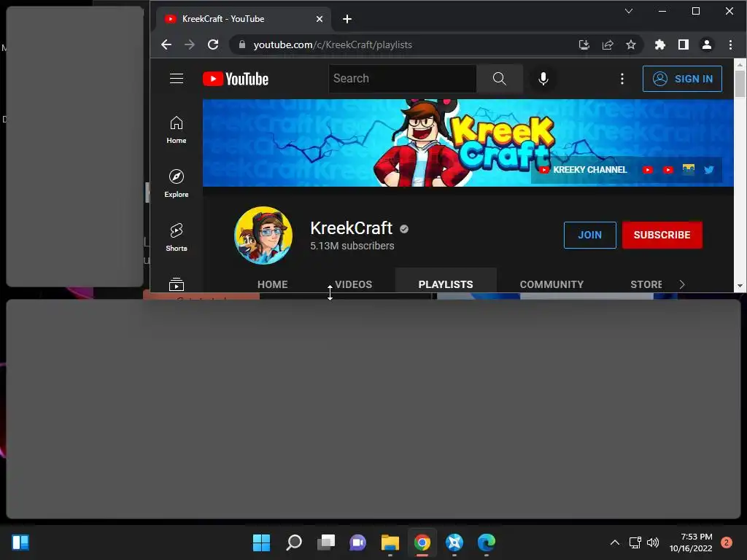Image resolution: width=747 pixels, height=560 pixels.
Task: Open Microsoft Edge from taskbar
Action: pos(487,542)
